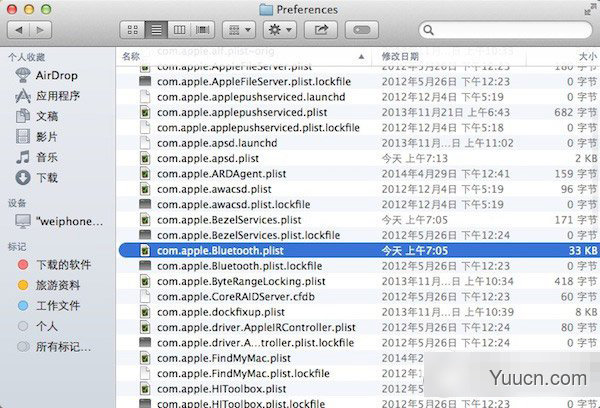600x408 pixels.
Task: Click the highlighted com.apple.Bluetooth.plist row
Action: click(x=359, y=250)
